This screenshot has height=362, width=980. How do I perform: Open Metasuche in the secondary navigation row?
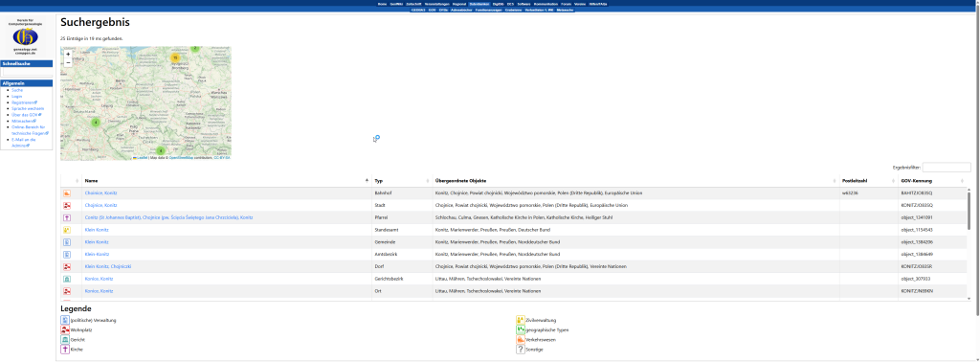565,10
